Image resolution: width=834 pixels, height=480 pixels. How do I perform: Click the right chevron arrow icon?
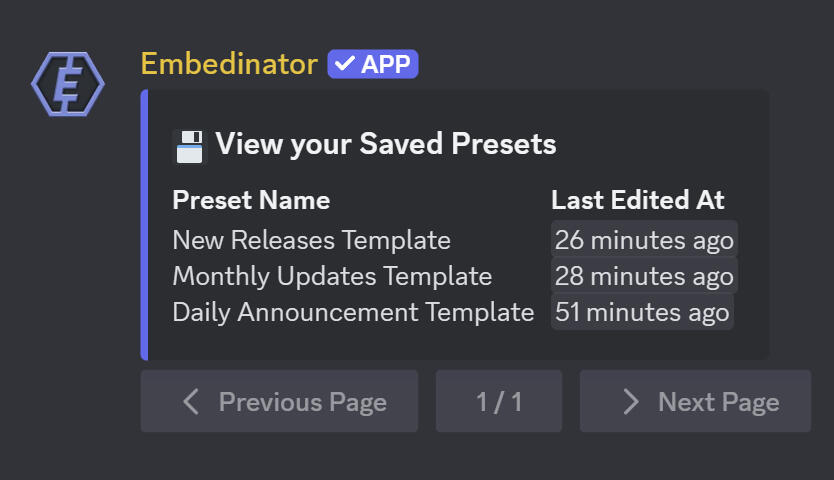631,401
